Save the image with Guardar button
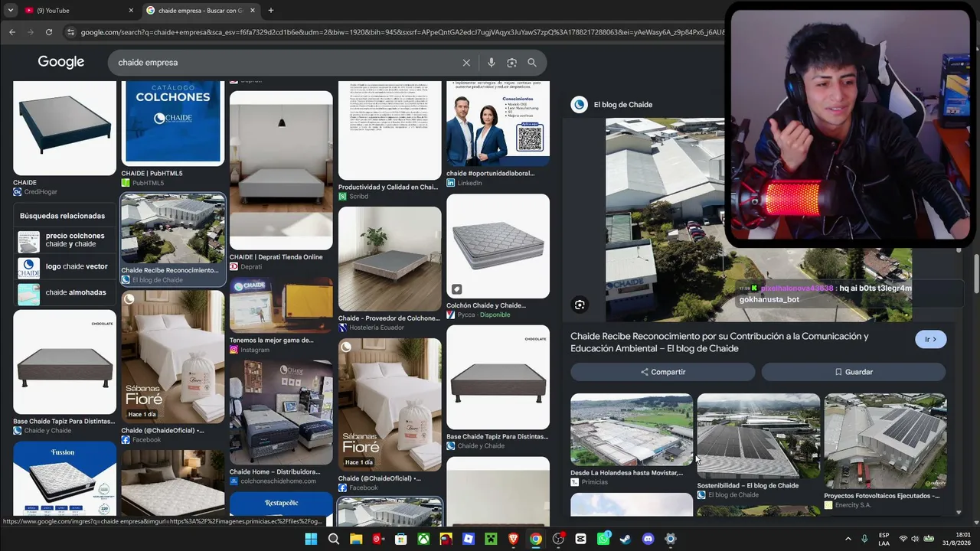The image size is (980, 551). (854, 372)
